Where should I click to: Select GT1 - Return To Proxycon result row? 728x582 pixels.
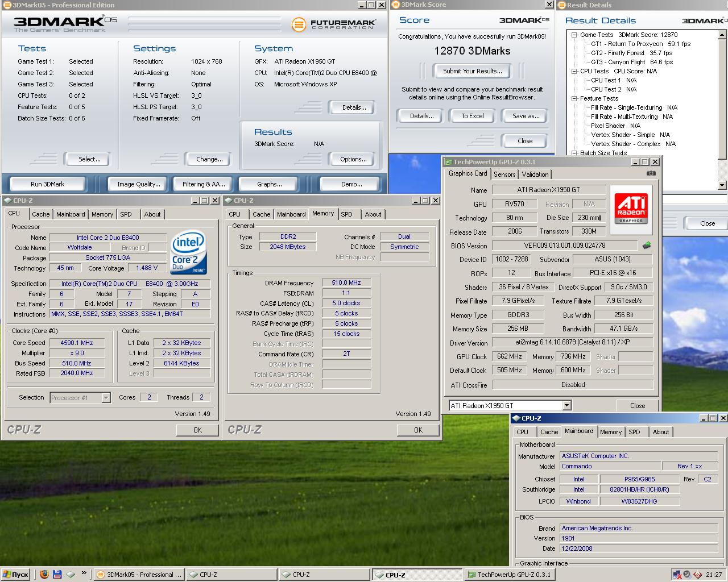tap(640, 44)
